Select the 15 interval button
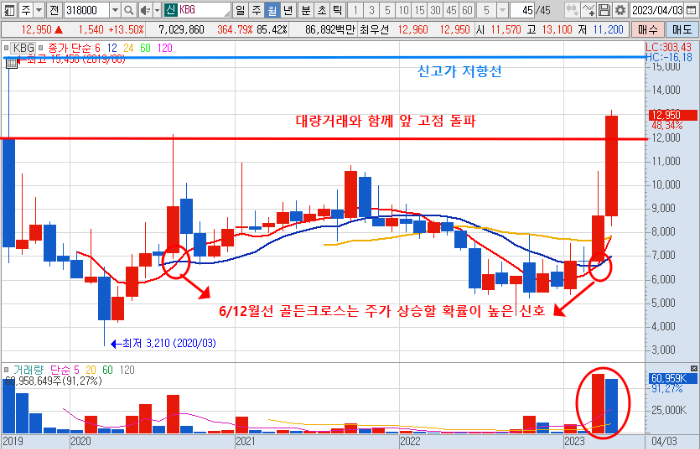Screen dimensions: 700x449 (x=420, y=10)
